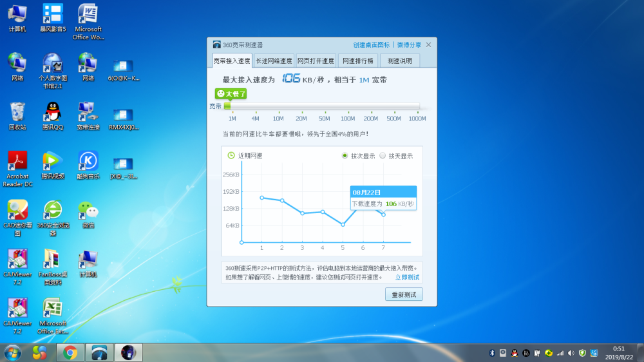Open 宽带连接 desktop shortcut
Screen dimensions: 644x362
point(88,116)
